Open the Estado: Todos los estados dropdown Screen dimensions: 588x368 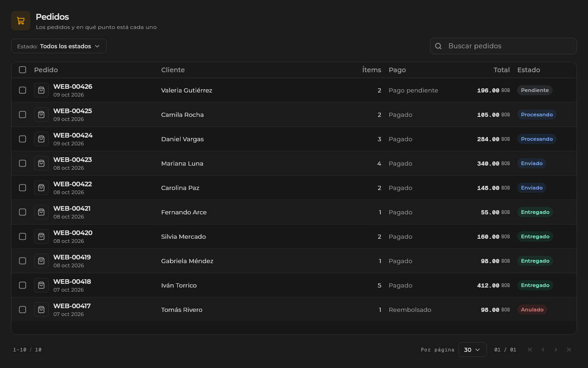point(59,46)
